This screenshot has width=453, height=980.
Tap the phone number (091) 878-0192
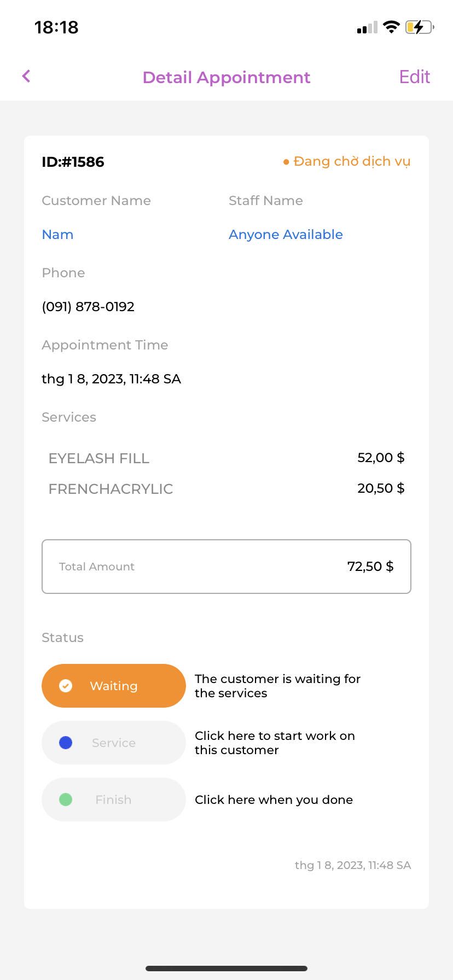tap(88, 307)
